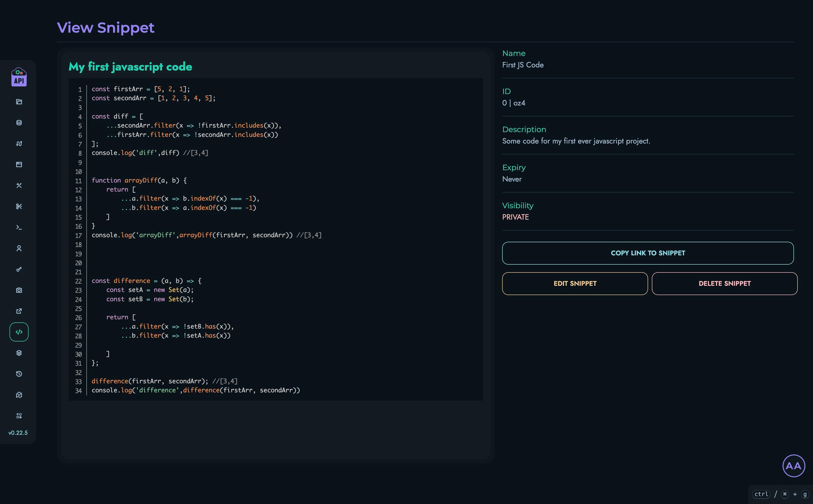Click code line 'const difference = (a, b) => {'

pyautogui.click(x=146, y=281)
